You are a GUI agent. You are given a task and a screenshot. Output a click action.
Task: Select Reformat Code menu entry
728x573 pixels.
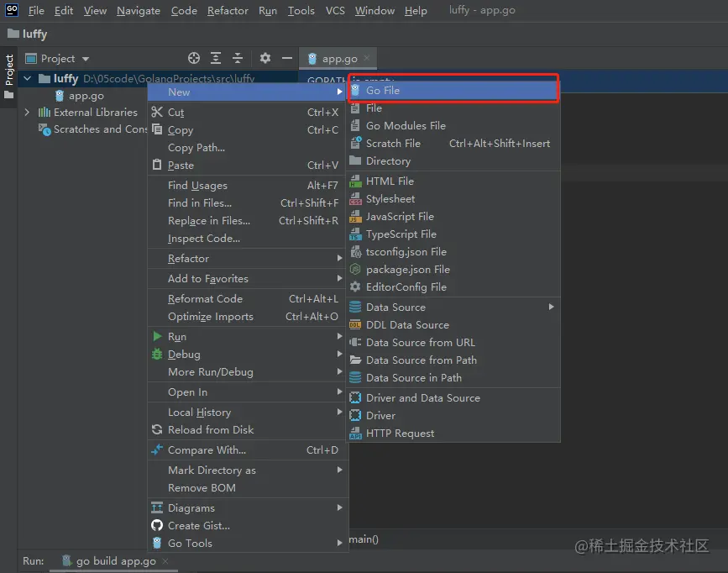click(248, 298)
